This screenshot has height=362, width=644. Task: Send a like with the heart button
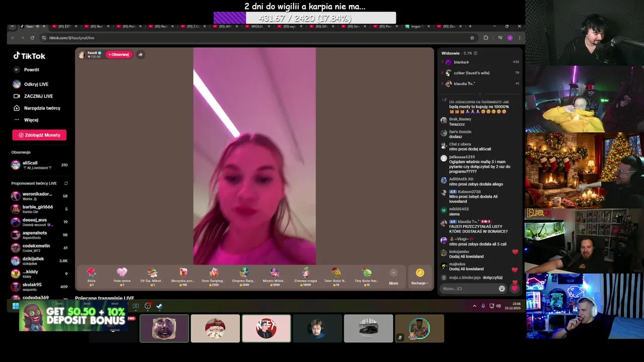(514, 289)
